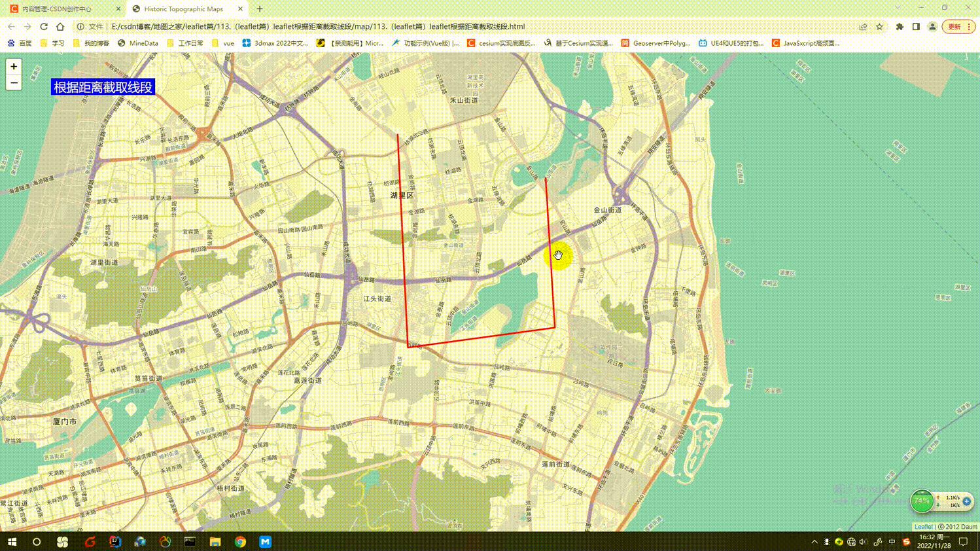The image size is (980, 551).
Task: Open the user profile avatar
Action: coord(932,27)
